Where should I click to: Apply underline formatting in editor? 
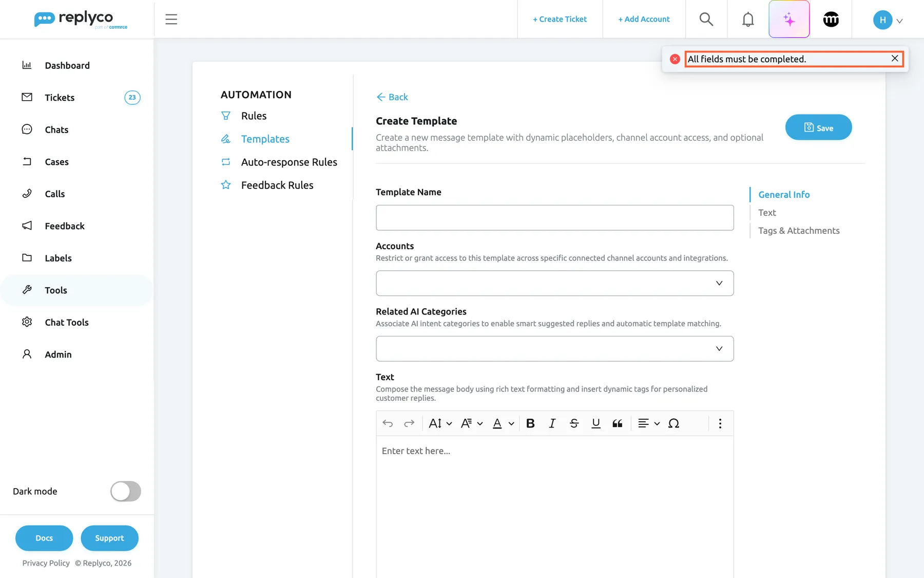(x=595, y=423)
